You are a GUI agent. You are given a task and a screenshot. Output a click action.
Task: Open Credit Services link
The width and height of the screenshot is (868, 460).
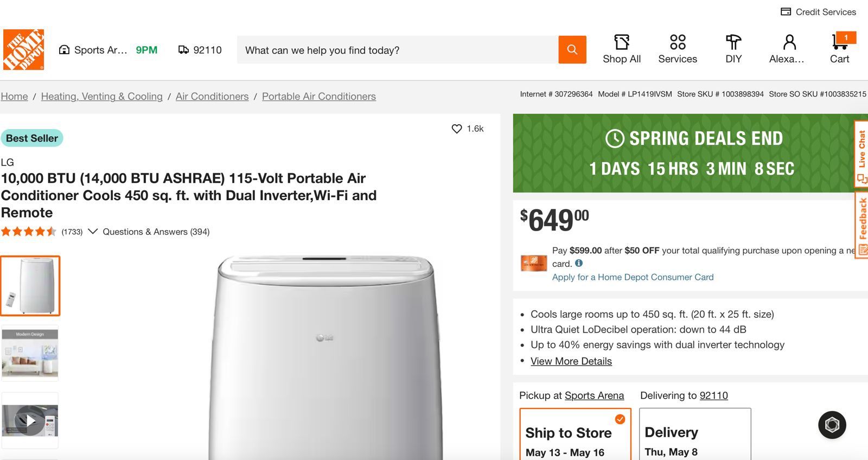(x=819, y=12)
